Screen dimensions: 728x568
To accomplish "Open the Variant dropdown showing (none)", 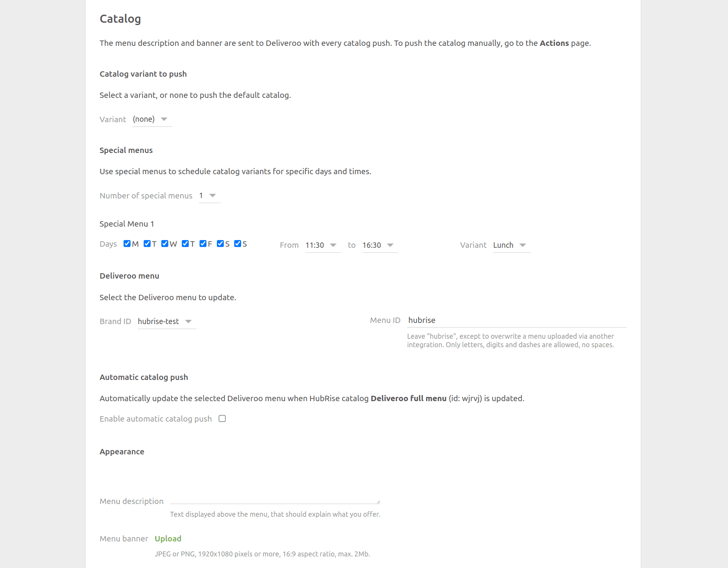I will [152, 119].
